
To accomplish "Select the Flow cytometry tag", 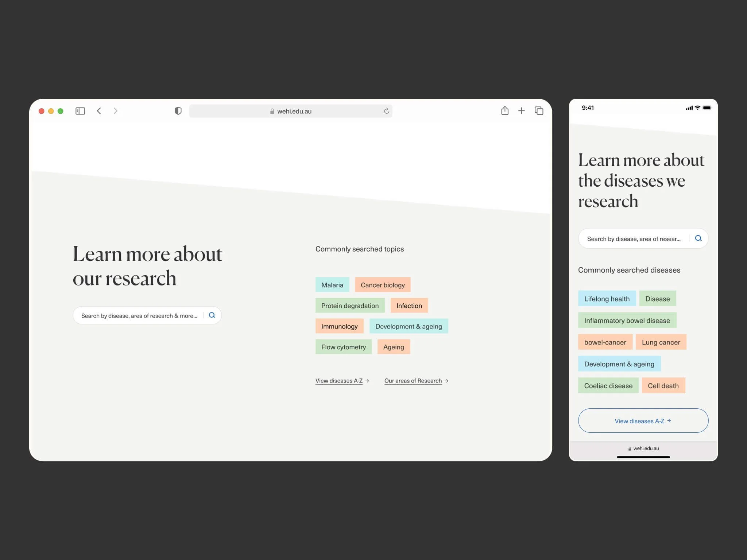I will (x=343, y=347).
